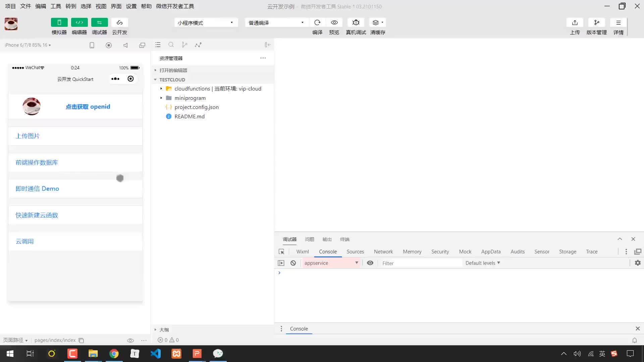Open devtools more options vertical dots
644x362 pixels.
tap(626, 252)
